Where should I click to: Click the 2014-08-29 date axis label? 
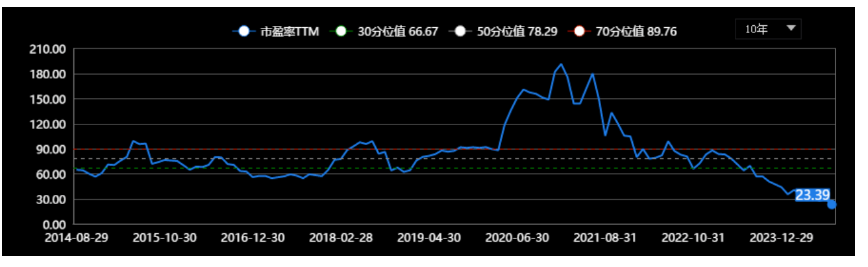point(77,237)
